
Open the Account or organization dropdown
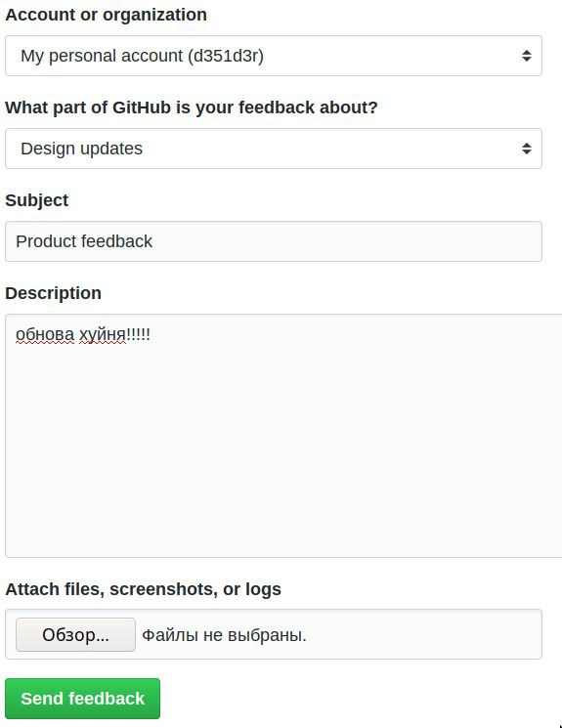(x=273, y=56)
